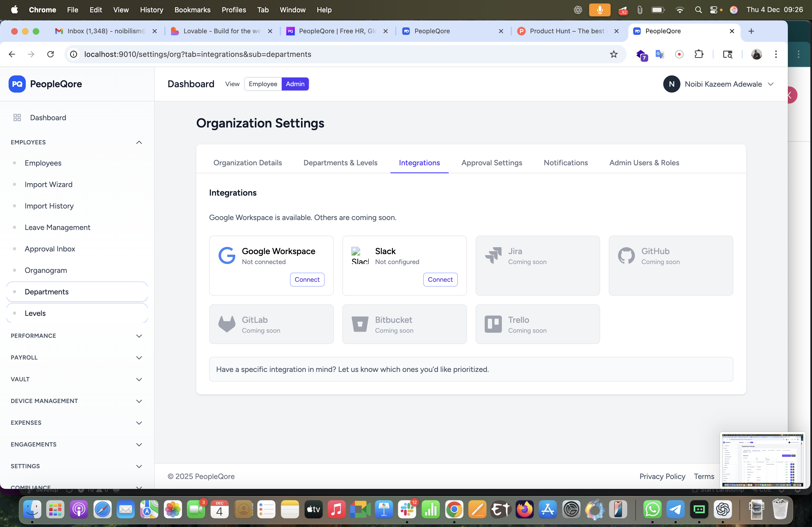The width and height of the screenshot is (812, 527).
Task: Switch view to Admin mode
Action: click(x=295, y=84)
